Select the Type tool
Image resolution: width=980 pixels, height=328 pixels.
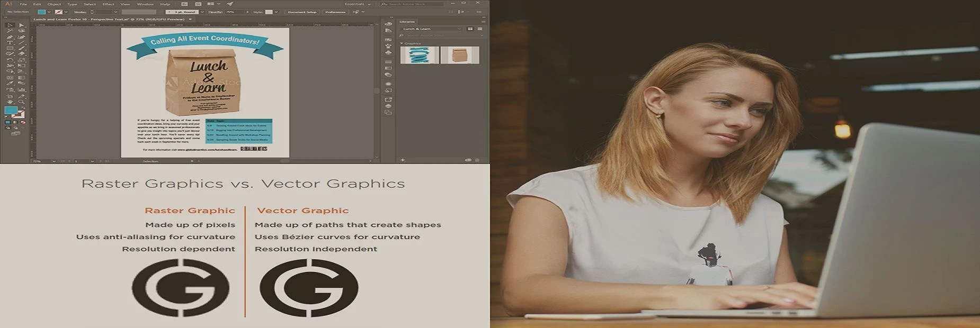pos(9,43)
